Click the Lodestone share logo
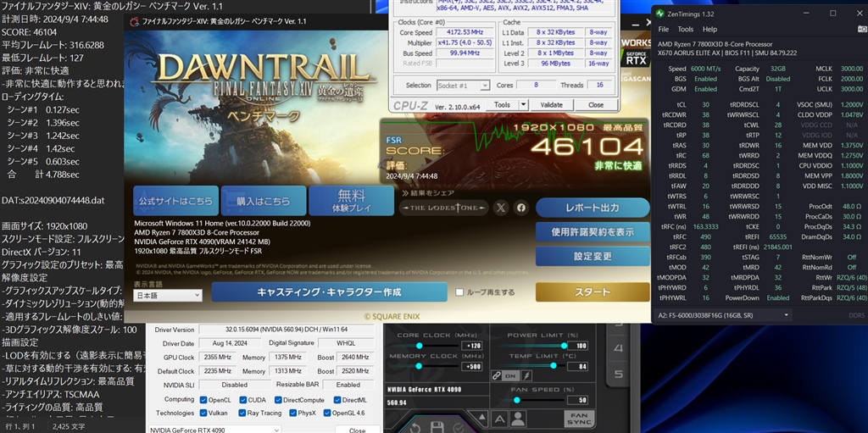Screen dimensions: 868x433 pos(444,208)
